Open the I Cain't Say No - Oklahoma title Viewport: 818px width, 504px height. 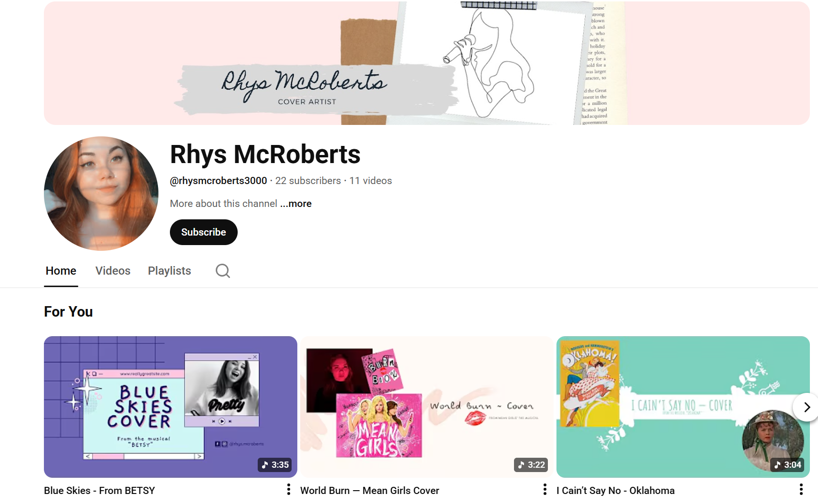point(615,491)
